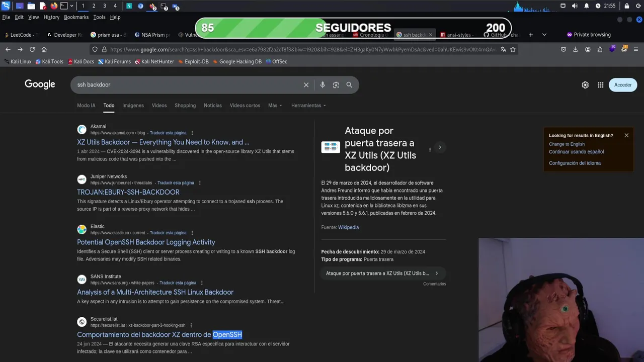
Task: Open the Firefox downloads panel
Action: pyautogui.click(x=575, y=49)
